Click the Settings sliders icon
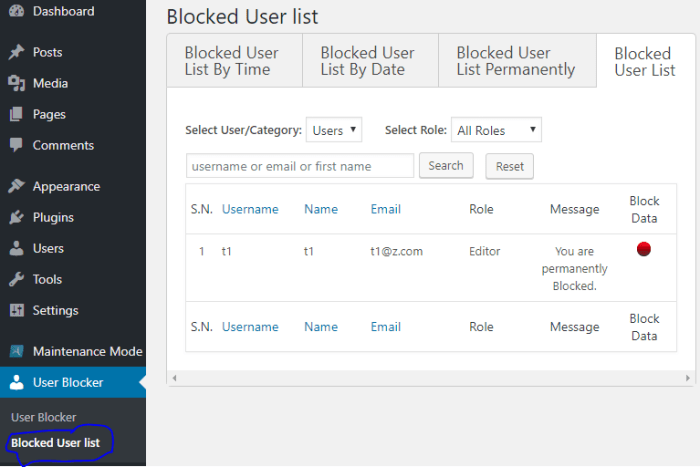This screenshot has width=700, height=467. point(16,310)
